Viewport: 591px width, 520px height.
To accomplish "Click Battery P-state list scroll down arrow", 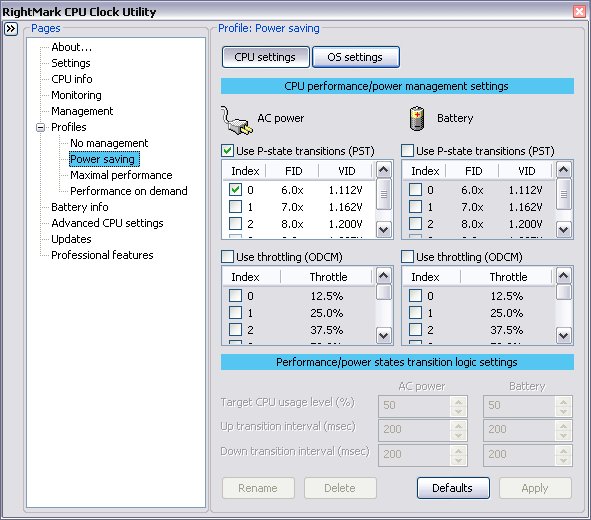I will pyautogui.click(x=563, y=229).
